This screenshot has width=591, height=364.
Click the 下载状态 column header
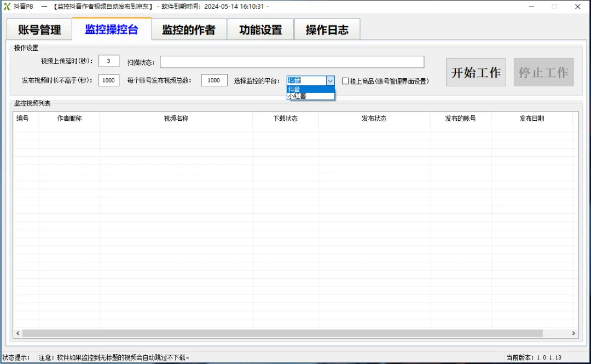[285, 118]
